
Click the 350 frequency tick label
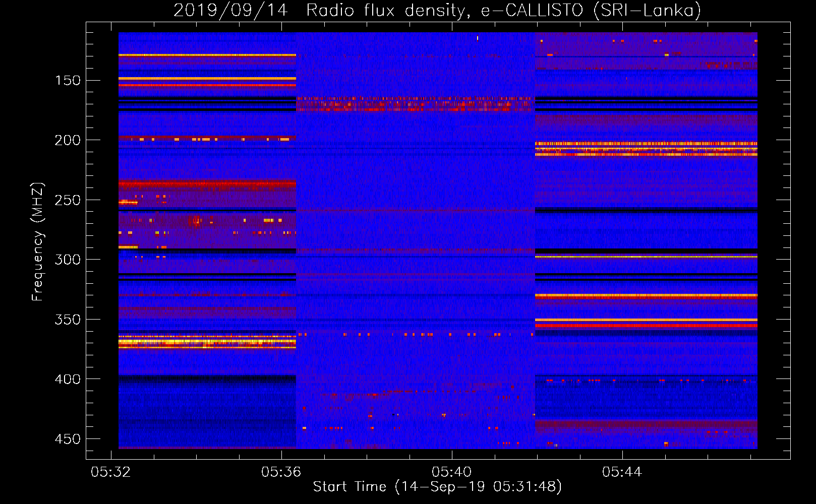tap(68, 320)
